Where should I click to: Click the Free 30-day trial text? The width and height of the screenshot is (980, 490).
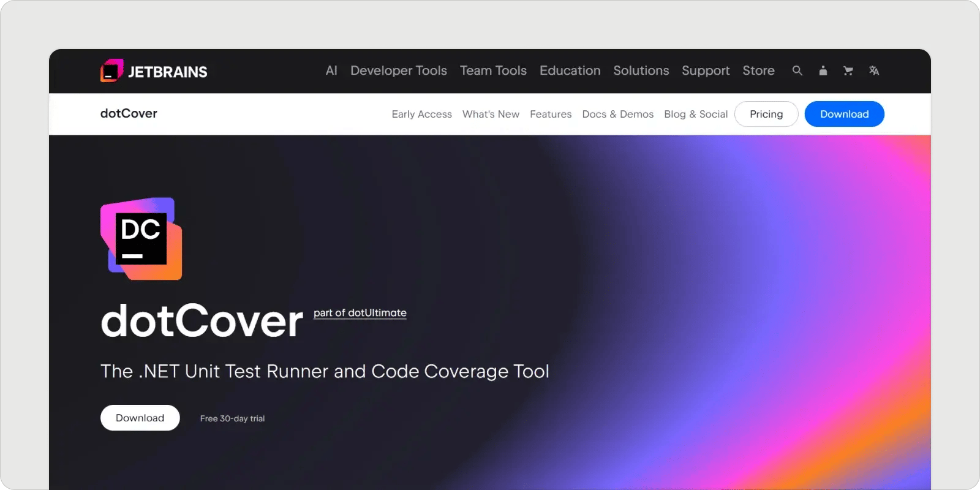(x=232, y=418)
